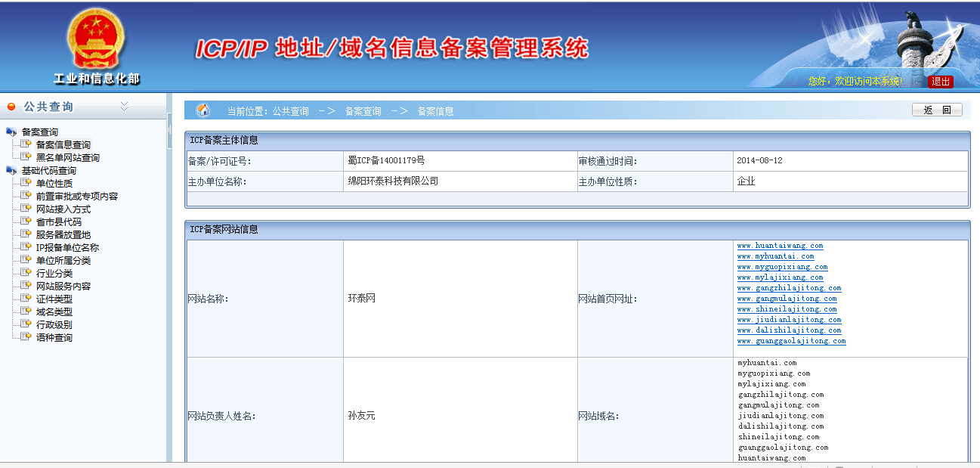This screenshot has height=468, width=980.
Task: Open 服务器放置地 query item
Action: 63,234
